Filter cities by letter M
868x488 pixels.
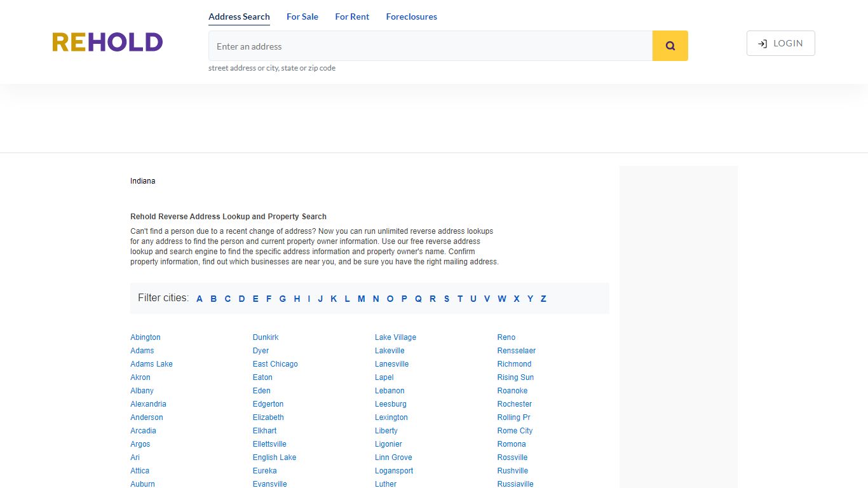click(361, 299)
